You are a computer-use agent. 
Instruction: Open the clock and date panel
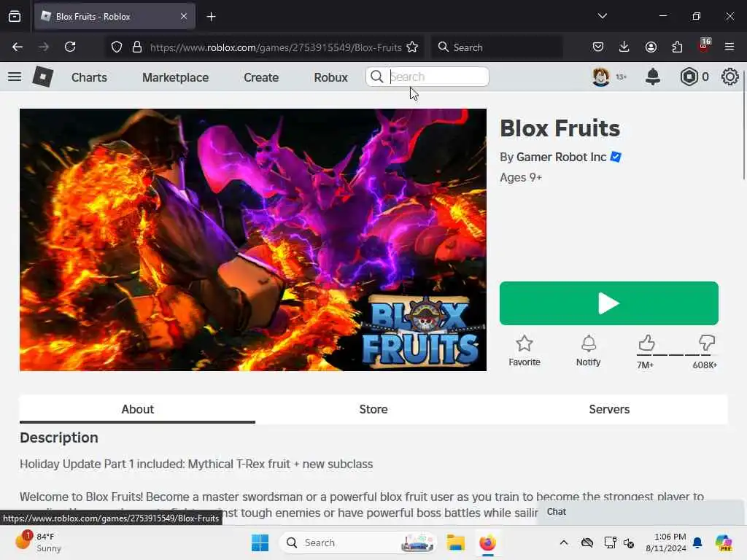tap(665, 542)
